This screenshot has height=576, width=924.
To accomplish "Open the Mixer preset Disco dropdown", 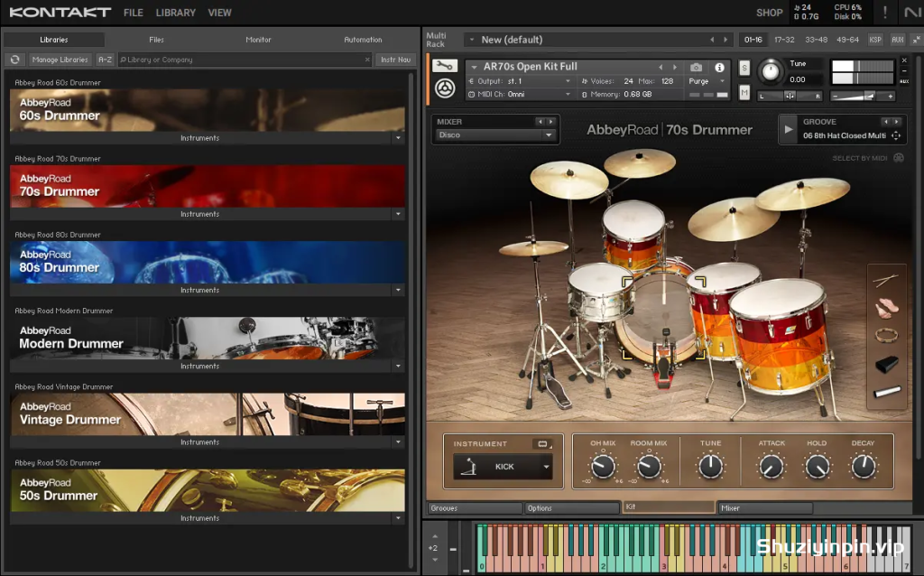I will pos(495,135).
